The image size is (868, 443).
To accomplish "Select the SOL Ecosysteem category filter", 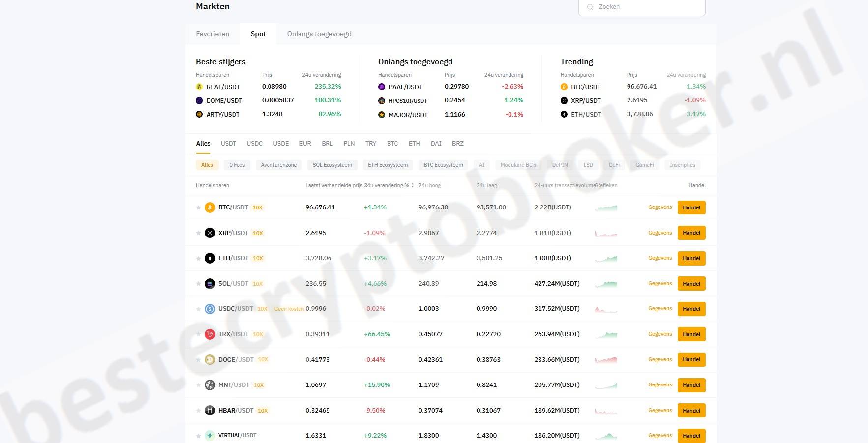I will pos(332,165).
